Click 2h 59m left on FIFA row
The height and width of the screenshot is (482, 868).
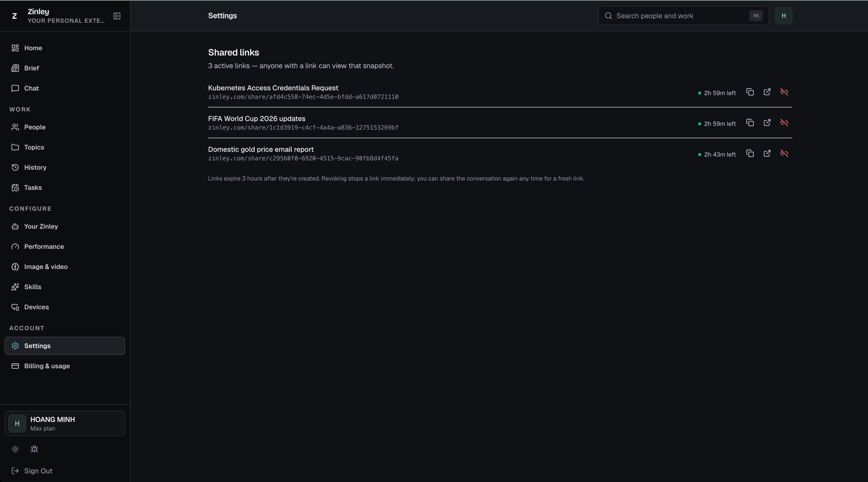pos(717,124)
